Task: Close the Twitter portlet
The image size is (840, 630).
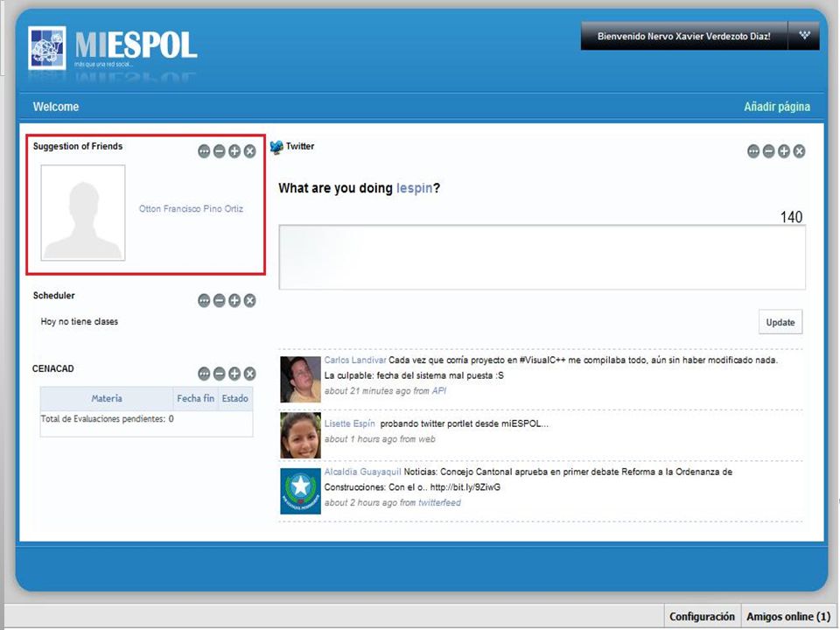Action: click(x=799, y=151)
